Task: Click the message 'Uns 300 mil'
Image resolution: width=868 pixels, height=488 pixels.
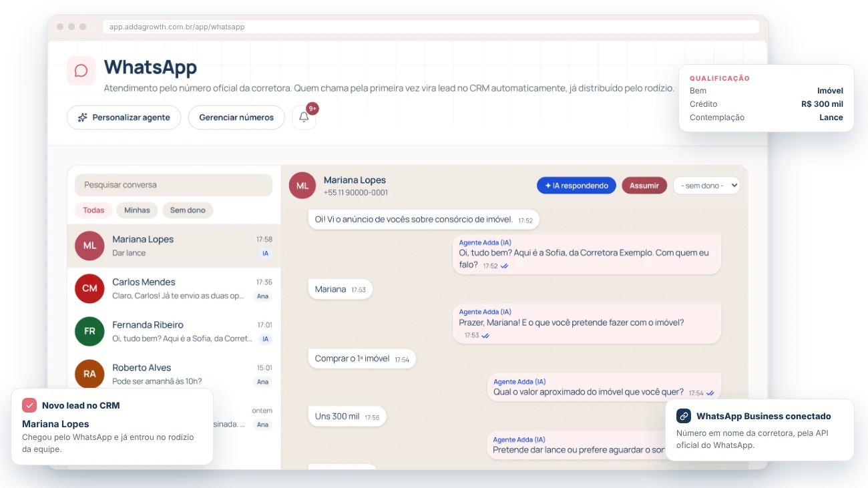Action: point(347,417)
